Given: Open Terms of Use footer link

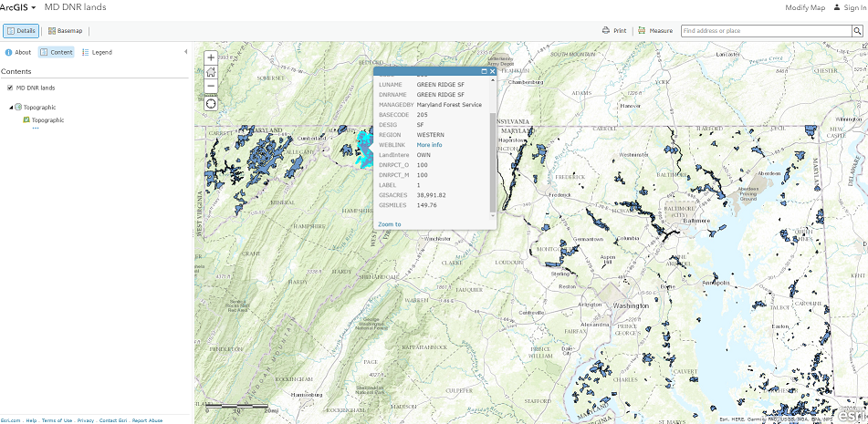Looking at the screenshot, I should coord(57,420).
